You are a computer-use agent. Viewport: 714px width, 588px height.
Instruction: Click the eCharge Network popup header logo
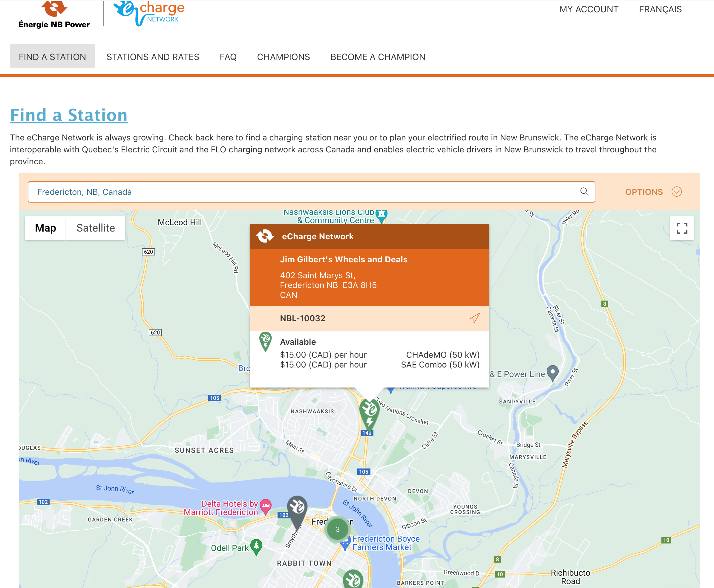click(265, 236)
